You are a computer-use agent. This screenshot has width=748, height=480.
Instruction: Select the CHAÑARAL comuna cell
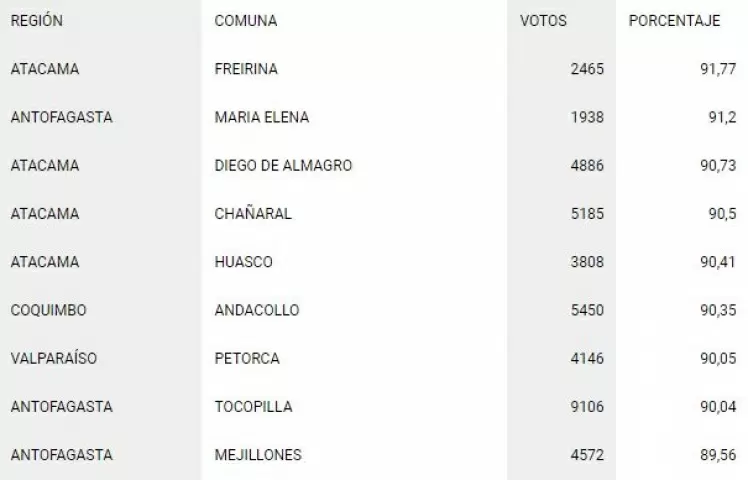pos(253,213)
